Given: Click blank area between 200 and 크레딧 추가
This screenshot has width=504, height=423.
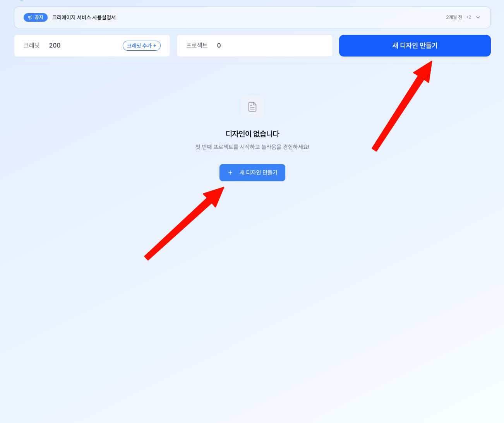Looking at the screenshot, I should (x=91, y=46).
